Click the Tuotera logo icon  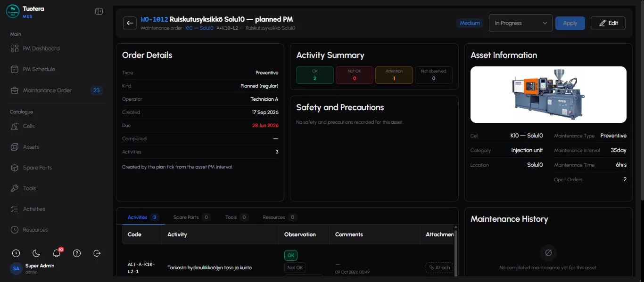(x=13, y=11)
